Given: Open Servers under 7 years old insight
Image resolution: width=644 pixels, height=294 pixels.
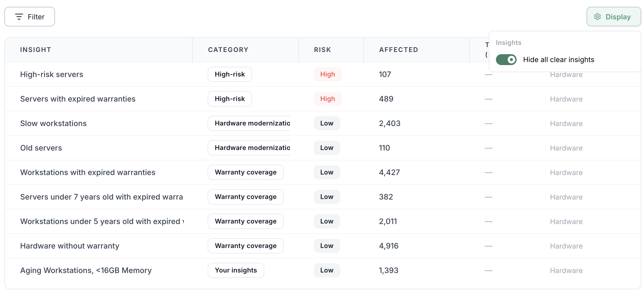Looking at the screenshot, I should 102,197.
